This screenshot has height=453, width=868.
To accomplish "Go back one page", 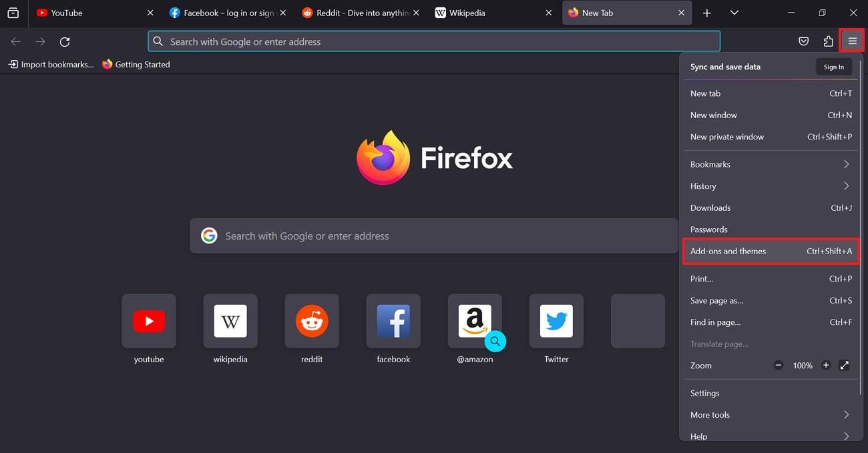I will click(16, 41).
